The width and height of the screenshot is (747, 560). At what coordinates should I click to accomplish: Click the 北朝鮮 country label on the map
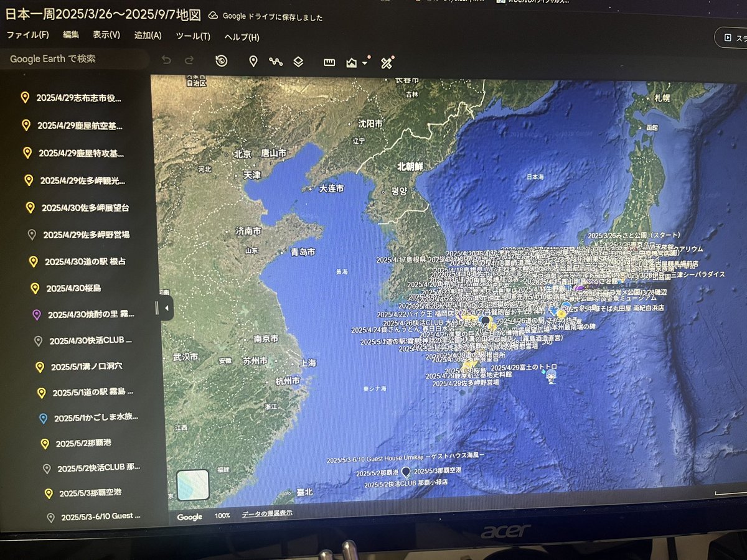[410, 167]
